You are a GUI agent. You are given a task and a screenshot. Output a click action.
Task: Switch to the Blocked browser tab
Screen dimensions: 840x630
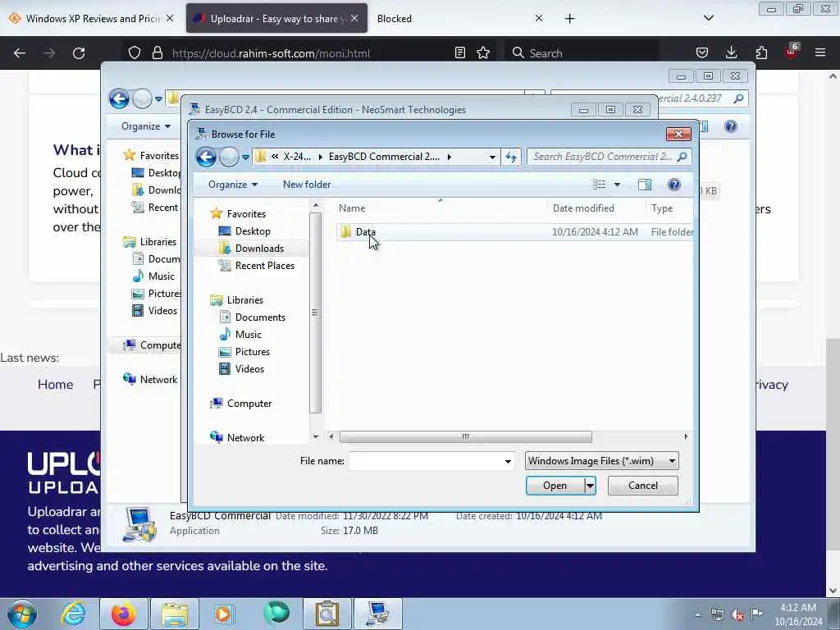click(x=395, y=19)
